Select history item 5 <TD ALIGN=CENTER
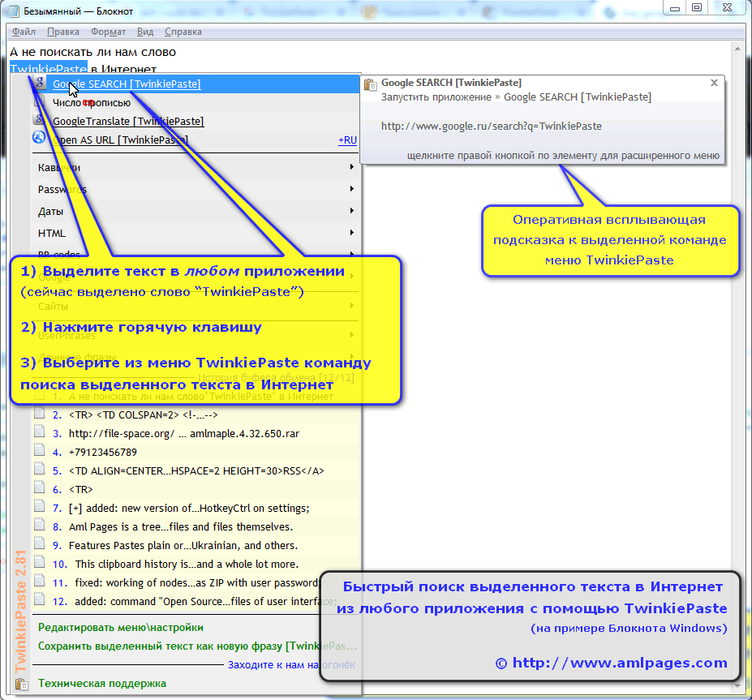This screenshot has height=700, width=752. tap(196, 470)
